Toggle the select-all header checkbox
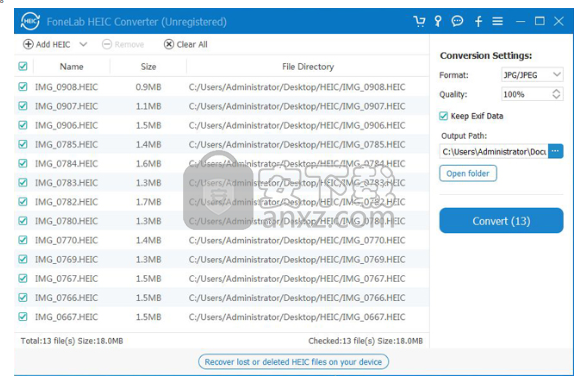The width and height of the screenshot is (582, 384). [23, 66]
